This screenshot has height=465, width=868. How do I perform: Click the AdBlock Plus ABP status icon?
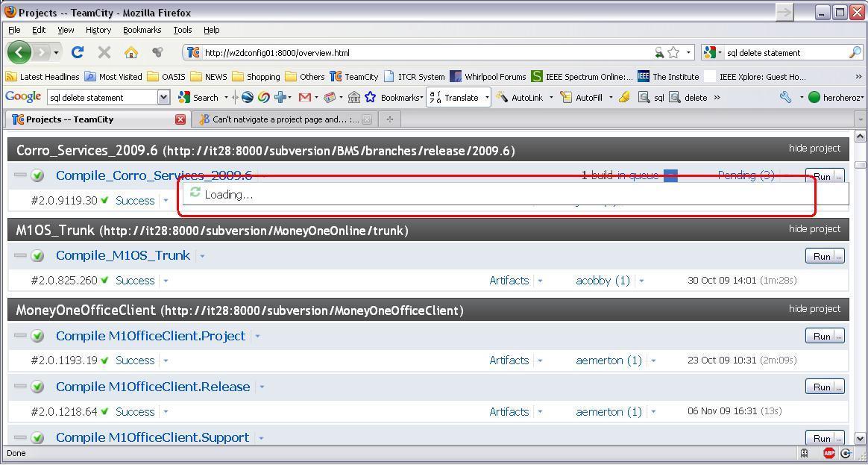(x=828, y=453)
